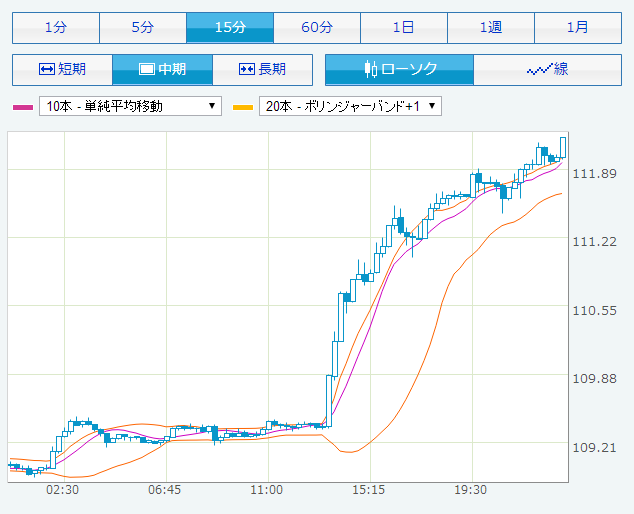Select the 15分 timeframe tab
The image size is (634, 514).
(x=230, y=27)
